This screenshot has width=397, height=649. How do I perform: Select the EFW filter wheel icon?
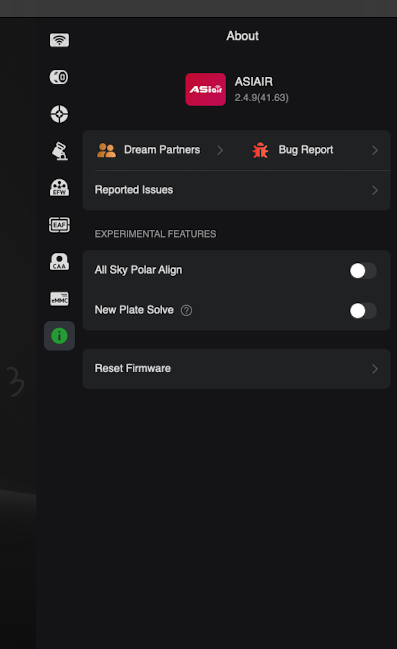[x=60, y=187]
